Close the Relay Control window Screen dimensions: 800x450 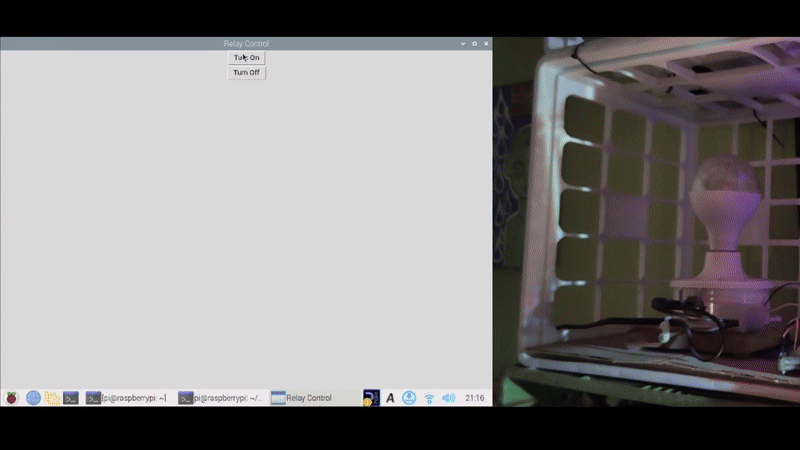[486, 44]
